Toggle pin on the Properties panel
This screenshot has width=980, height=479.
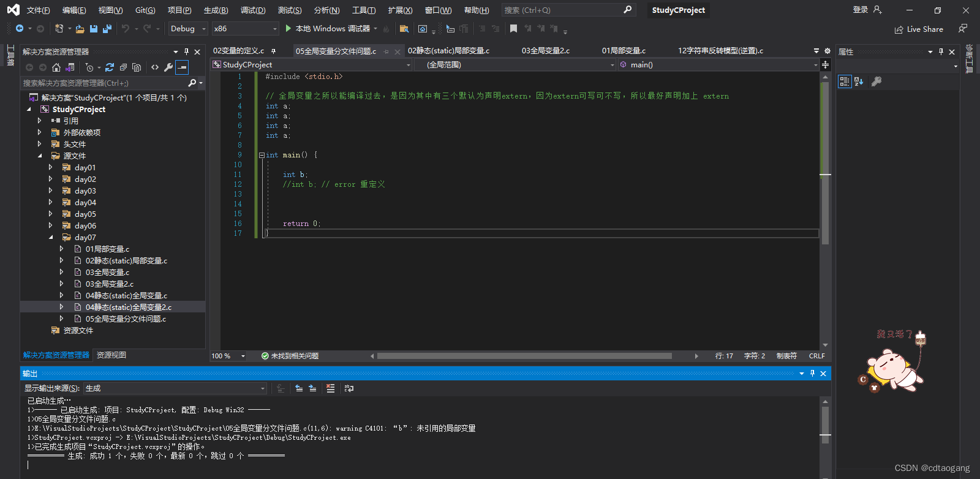pyautogui.click(x=941, y=51)
